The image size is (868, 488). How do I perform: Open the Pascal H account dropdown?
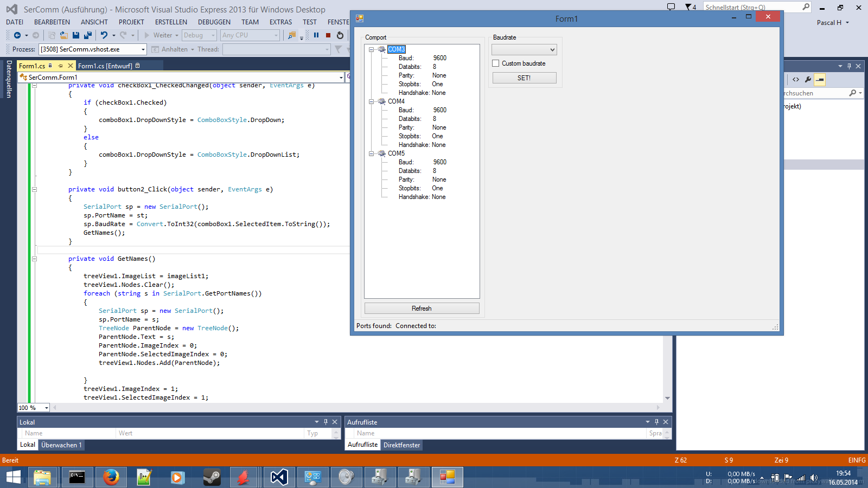(x=833, y=23)
